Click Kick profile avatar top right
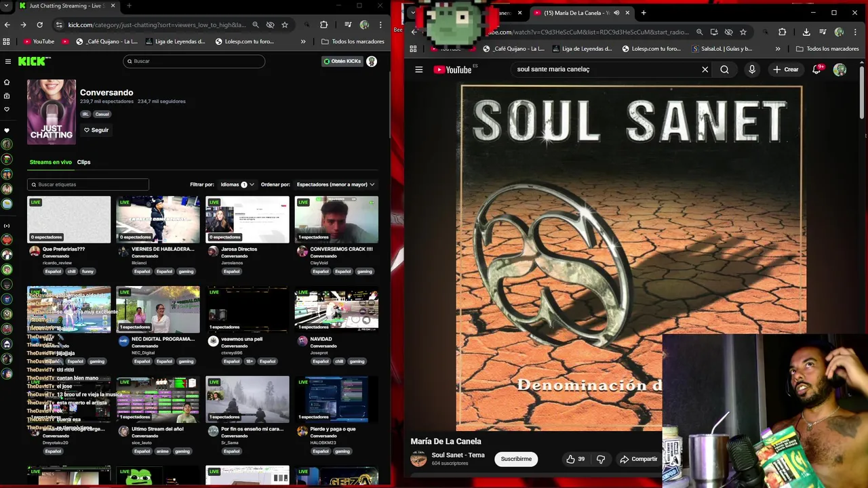868x488 pixels. 372,61
